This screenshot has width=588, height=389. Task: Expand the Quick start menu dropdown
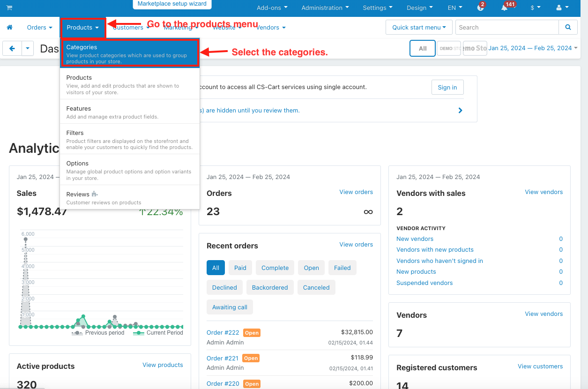tap(419, 27)
